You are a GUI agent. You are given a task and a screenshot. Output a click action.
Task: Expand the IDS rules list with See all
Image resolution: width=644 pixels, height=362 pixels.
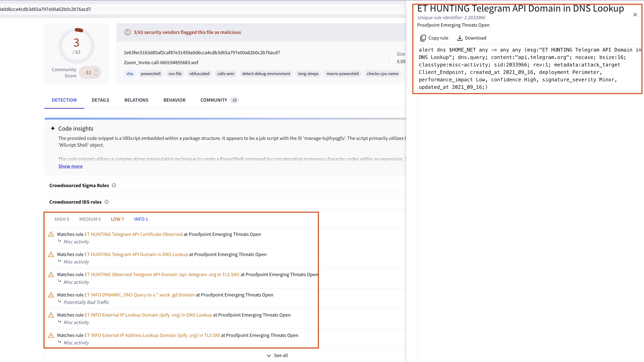coord(277,355)
